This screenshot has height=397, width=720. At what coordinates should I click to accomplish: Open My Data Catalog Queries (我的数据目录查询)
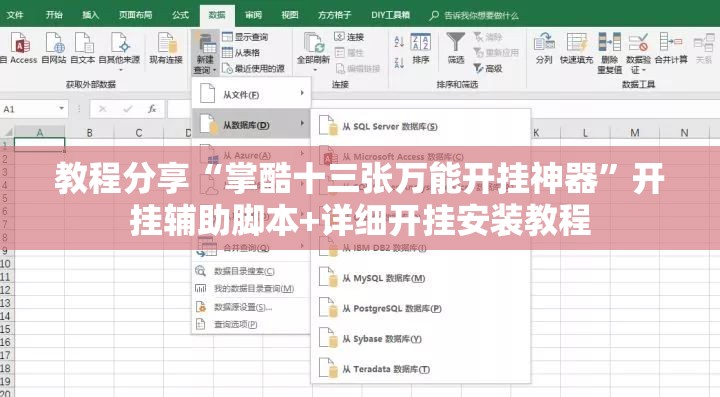click(x=251, y=288)
